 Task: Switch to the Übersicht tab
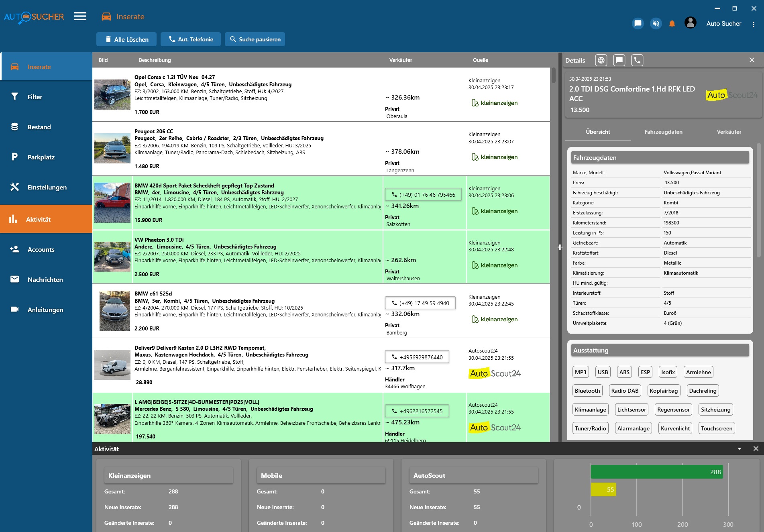click(598, 132)
